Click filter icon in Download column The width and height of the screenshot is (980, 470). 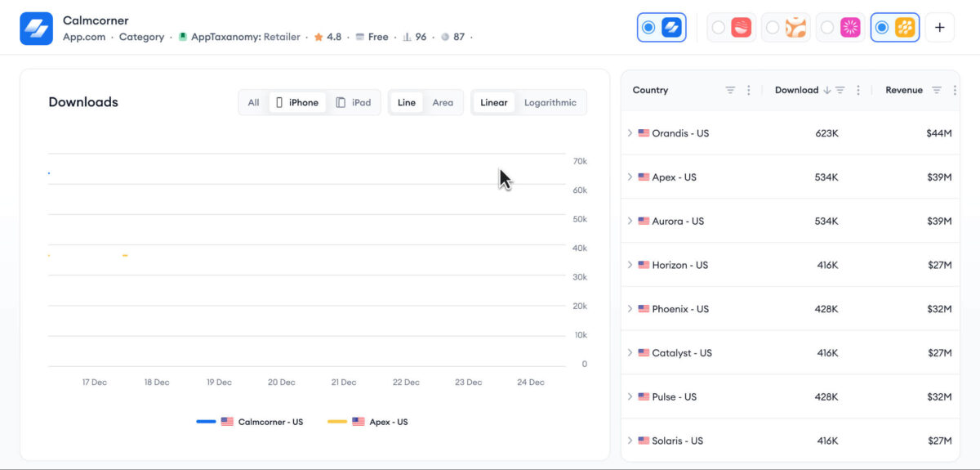pos(840,90)
